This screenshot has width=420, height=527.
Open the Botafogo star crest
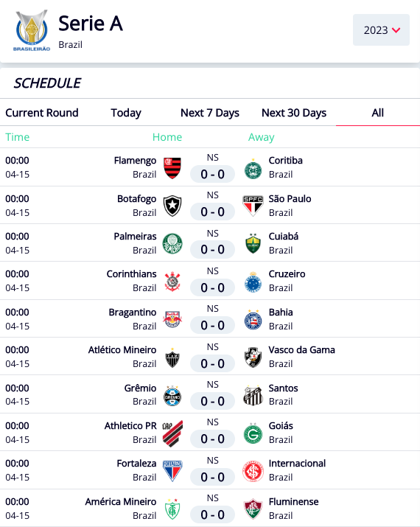coord(172,206)
